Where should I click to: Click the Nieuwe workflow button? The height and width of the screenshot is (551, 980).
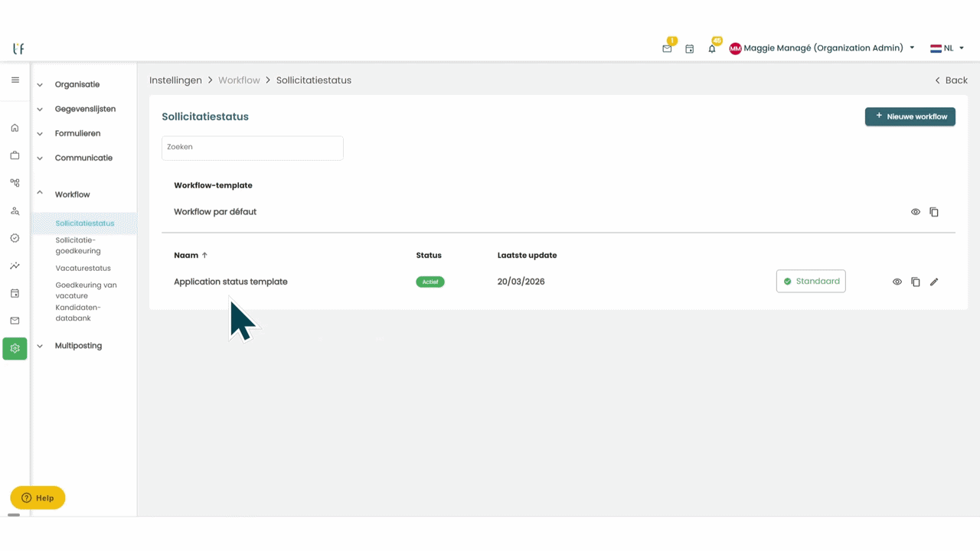[910, 116]
